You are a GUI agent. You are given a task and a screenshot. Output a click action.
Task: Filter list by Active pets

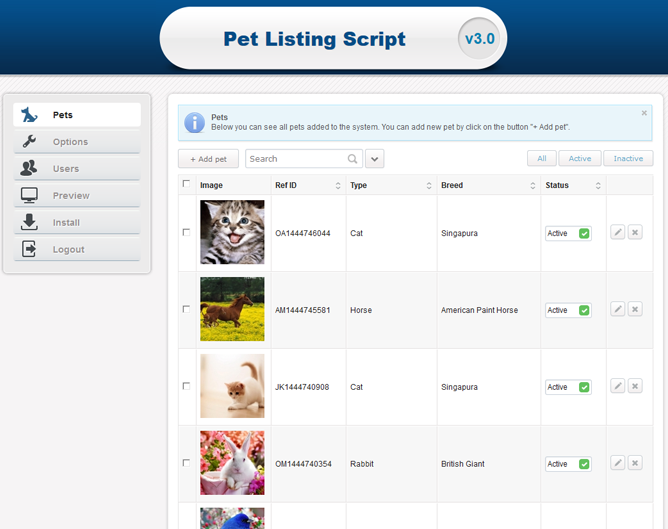(x=580, y=158)
